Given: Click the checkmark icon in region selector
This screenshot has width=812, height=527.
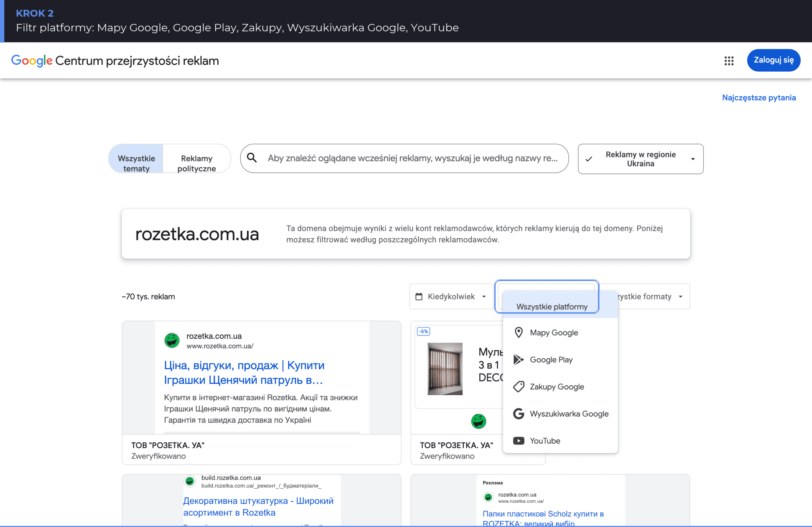Looking at the screenshot, I should [x=588, y=159].
